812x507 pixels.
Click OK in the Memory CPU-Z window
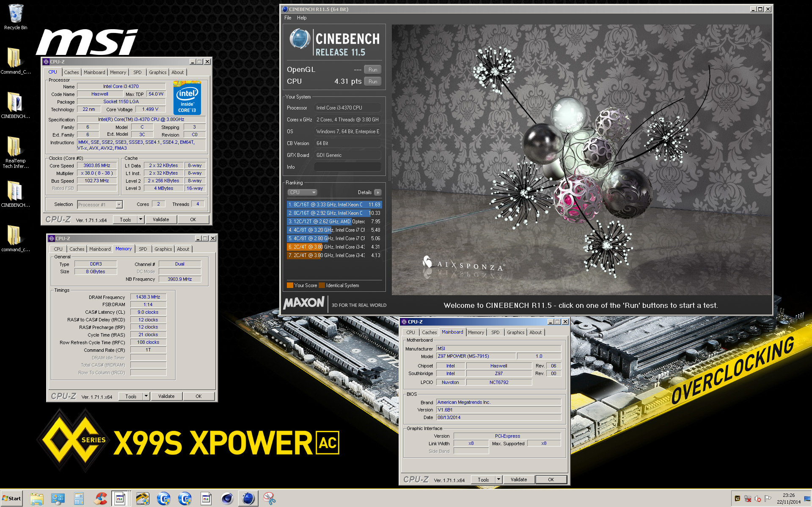(198, 396)
